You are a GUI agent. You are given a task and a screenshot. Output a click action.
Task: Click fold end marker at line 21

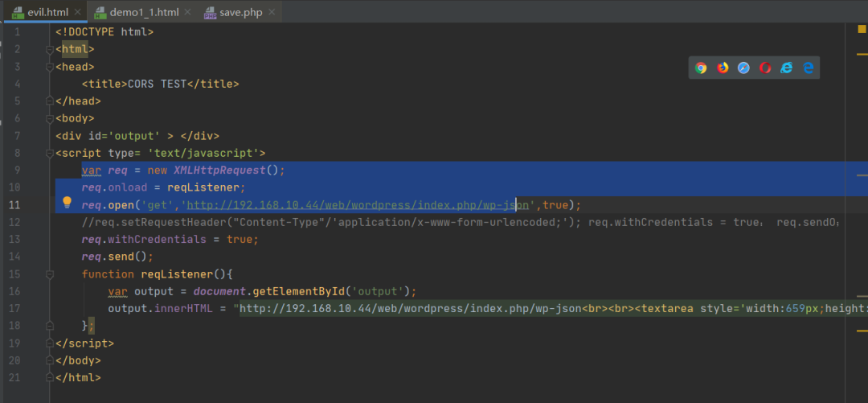click(50, 377)
